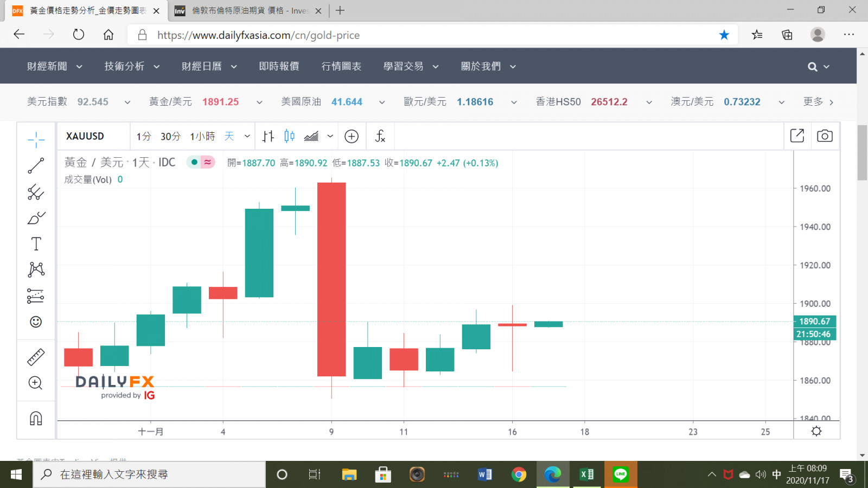868x488 pixels.
Task: Expand the 澳元/美元 ticker dropdown
Action: click(782, 102)
